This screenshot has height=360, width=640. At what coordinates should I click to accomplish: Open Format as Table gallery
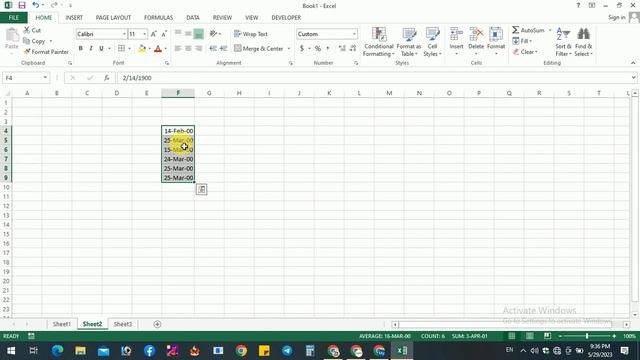409,42
